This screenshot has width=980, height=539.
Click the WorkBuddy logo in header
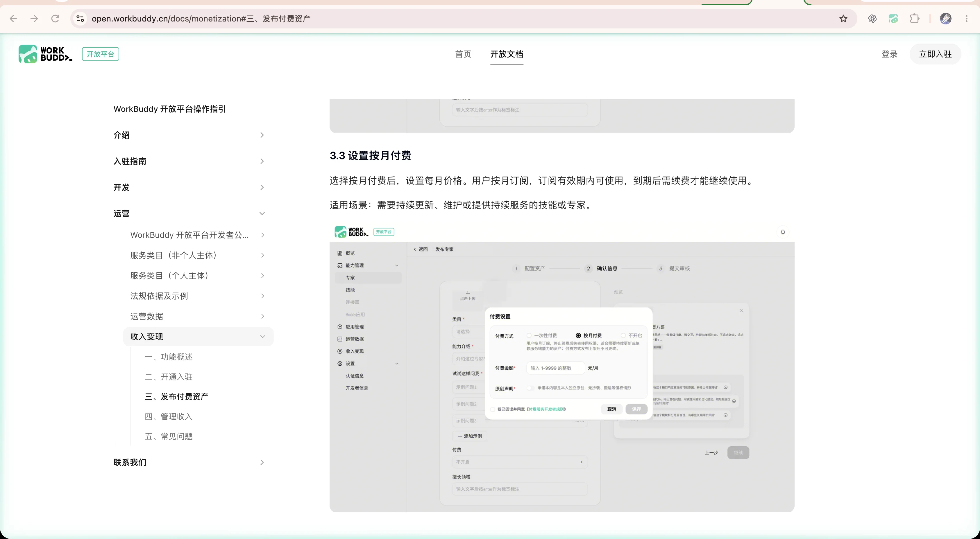45,54
